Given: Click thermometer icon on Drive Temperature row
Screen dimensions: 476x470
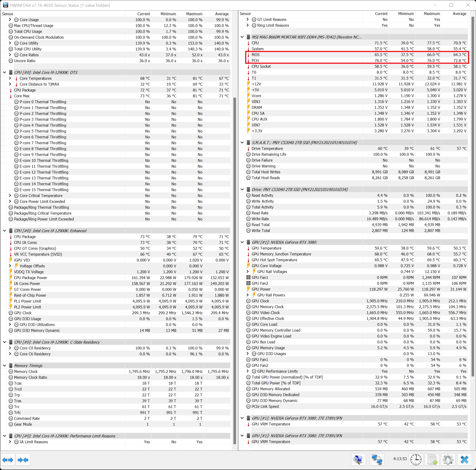Looking at the screenshot, I should click(248, 148).
